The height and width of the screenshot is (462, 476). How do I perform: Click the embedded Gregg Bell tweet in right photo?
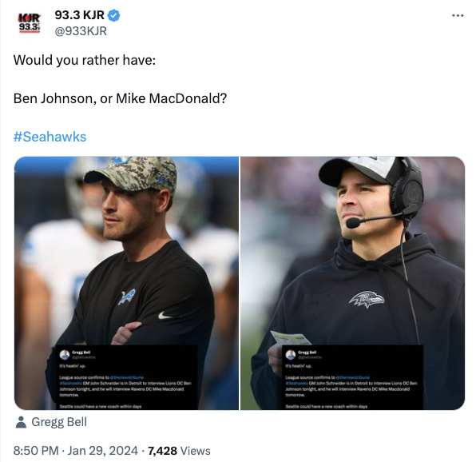coord(352,377)
